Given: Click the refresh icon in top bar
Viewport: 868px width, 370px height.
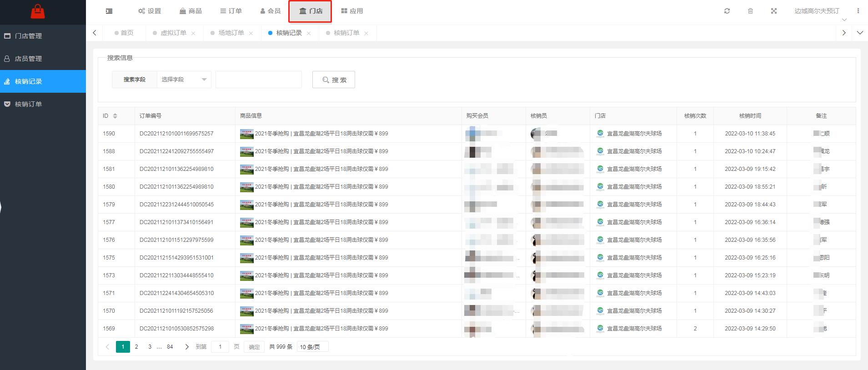Looking at the screenshot, I should (x=727, y=11).
